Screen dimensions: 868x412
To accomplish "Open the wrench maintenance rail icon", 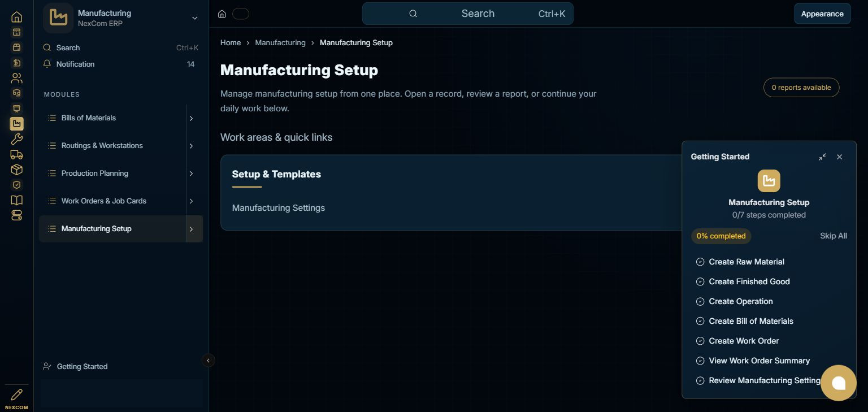I will 16,139.
